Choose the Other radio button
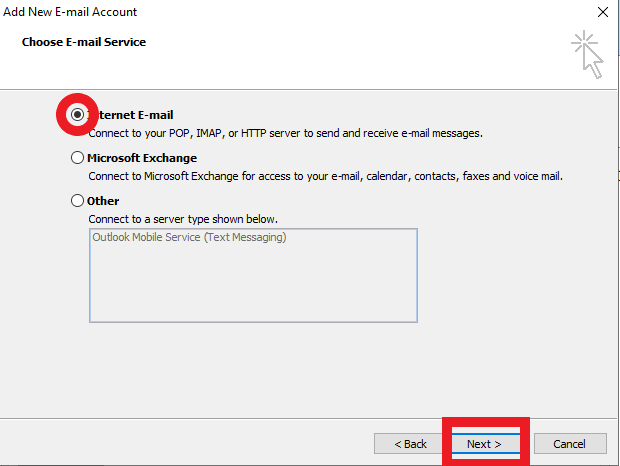Screen dimensions: 620x466 pyautogui.click(x=78, y=201)
